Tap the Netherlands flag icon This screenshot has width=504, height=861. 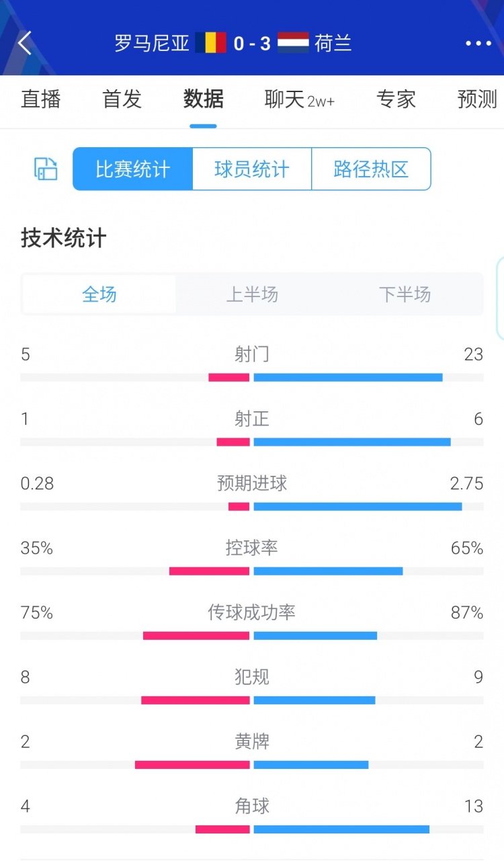click(293, 43)
